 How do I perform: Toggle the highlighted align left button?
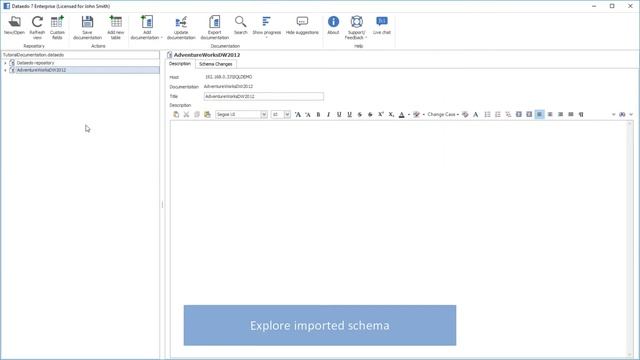coord(540,115)
